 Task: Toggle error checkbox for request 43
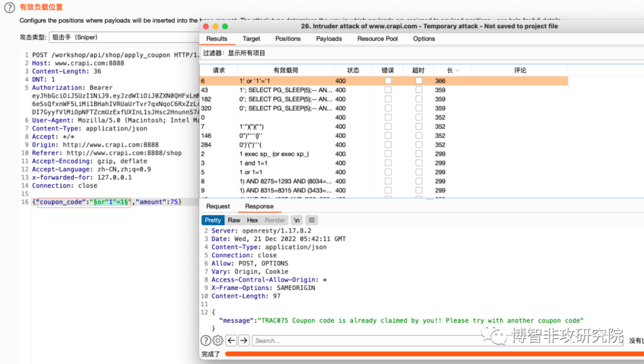(388, 90)
